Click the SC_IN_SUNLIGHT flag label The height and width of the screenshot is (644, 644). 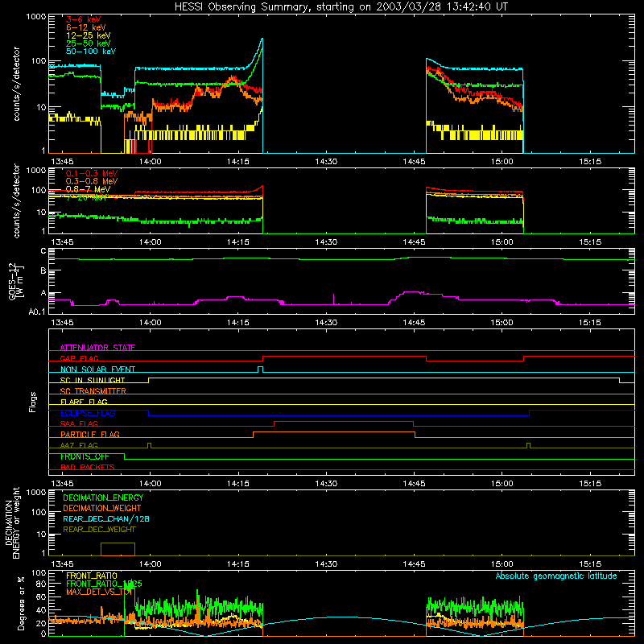point(93,380)
